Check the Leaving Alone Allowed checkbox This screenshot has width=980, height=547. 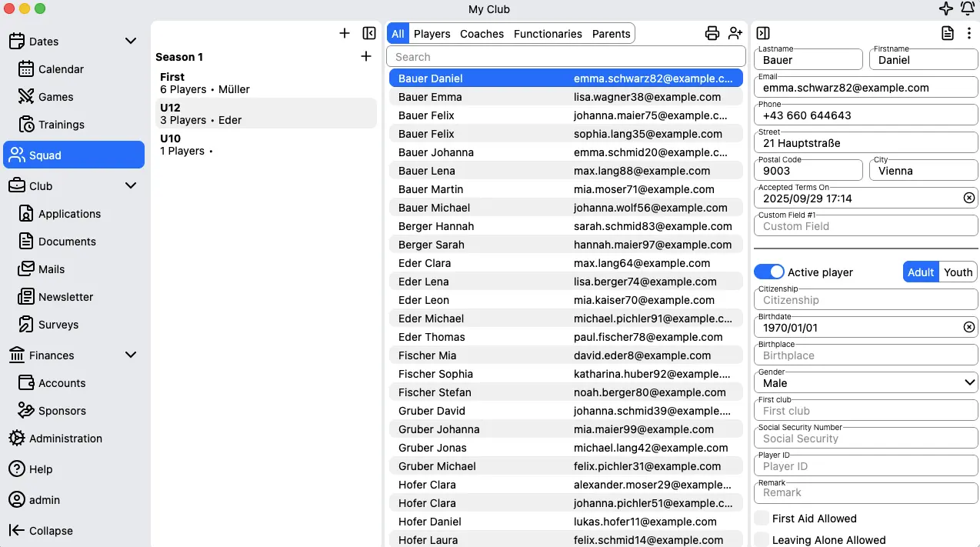coord(762,540)
